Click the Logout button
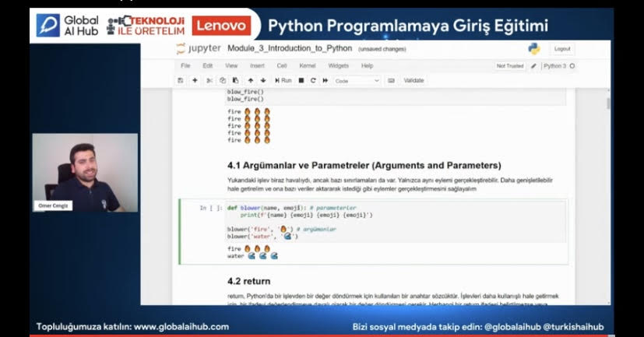The image size is (644, 337). click(x=561, y=49)
